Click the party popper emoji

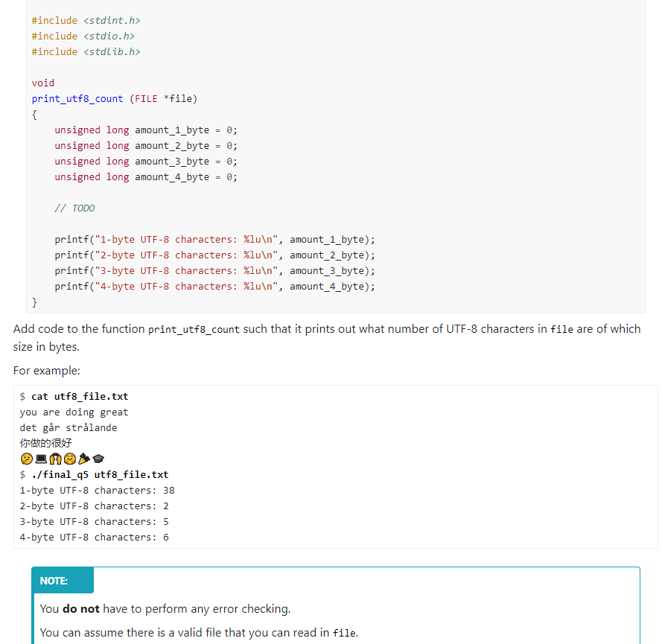tap(83, 459)
